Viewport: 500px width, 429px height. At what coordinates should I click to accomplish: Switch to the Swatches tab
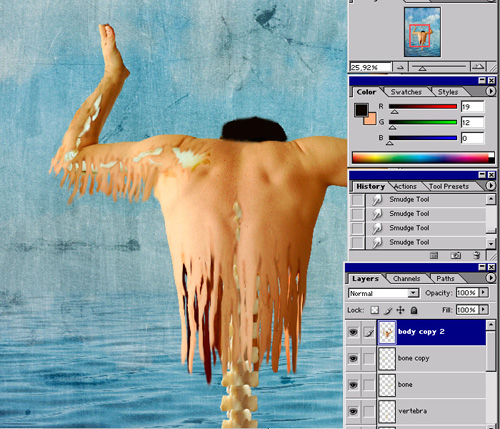[406, 92]
